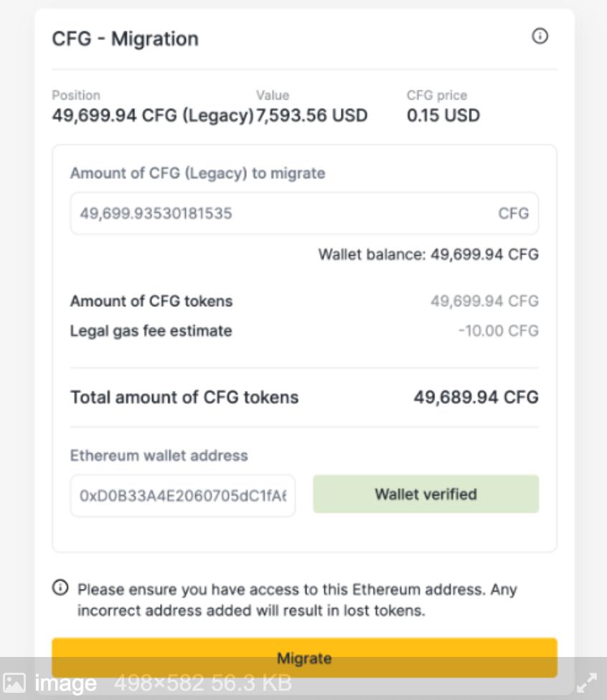Image resolution: width=607 pixels, height=700 pixels.
Task: Click the Wallet balance 49,699.94 CFG text
Action: point(428,255)
